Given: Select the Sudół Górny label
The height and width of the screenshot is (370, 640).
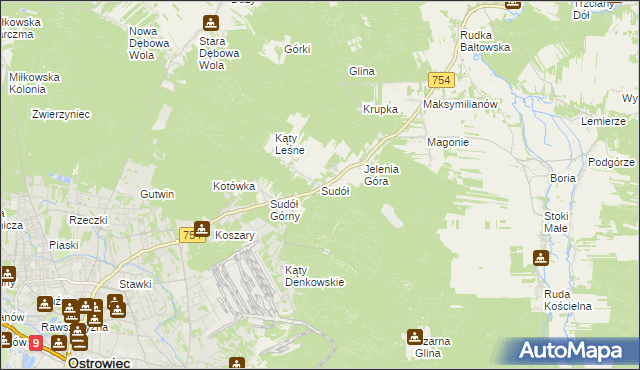Looking at the screenshot, I should [285, 210].
